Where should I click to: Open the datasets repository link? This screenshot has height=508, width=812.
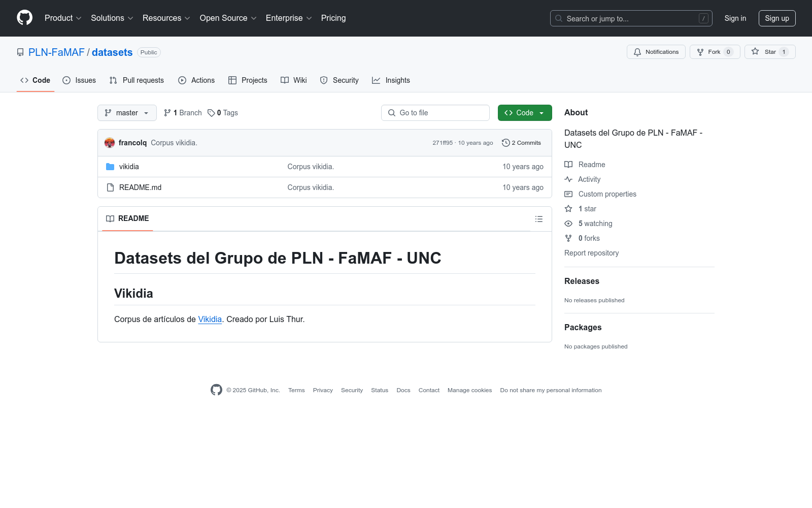[112, 52]
